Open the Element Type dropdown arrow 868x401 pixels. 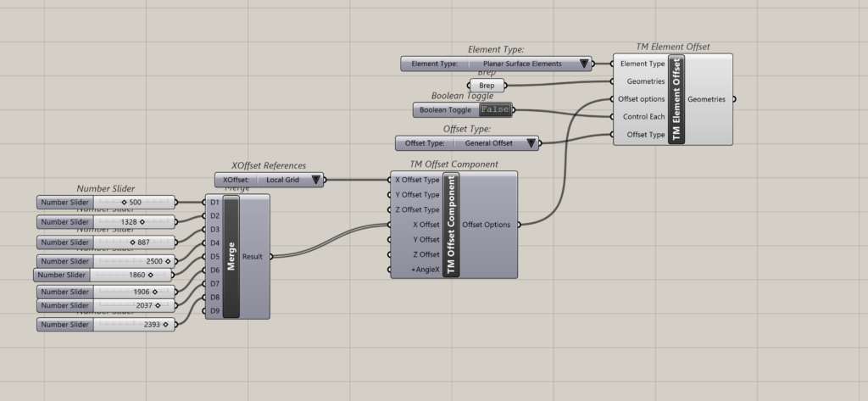[583, 64]
